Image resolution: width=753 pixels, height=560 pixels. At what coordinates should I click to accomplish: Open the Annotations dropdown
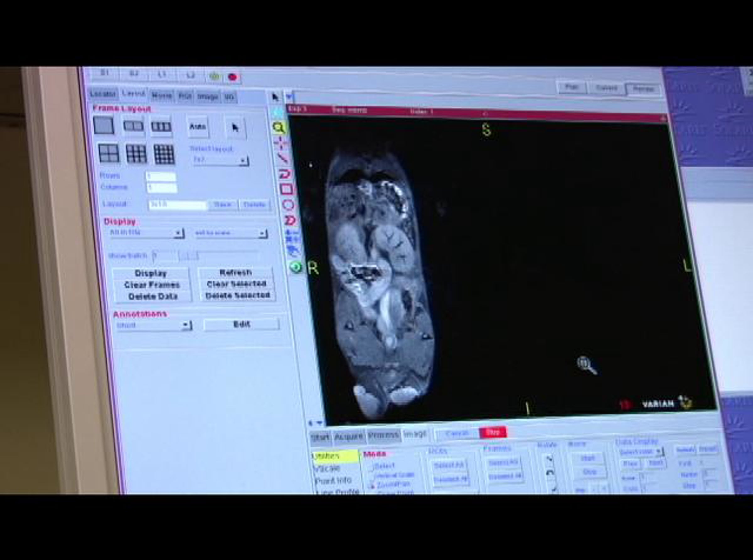[x=154, y=325]
